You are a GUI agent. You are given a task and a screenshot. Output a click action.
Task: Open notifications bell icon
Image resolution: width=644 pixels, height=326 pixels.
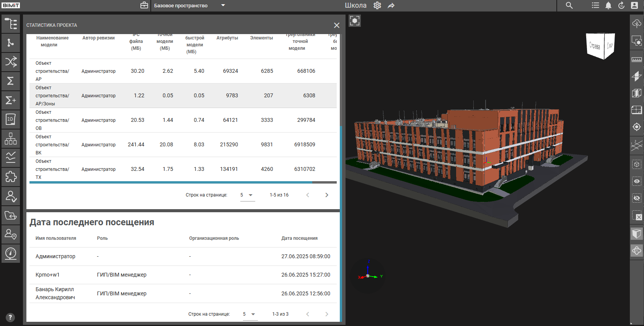[608, 5]
